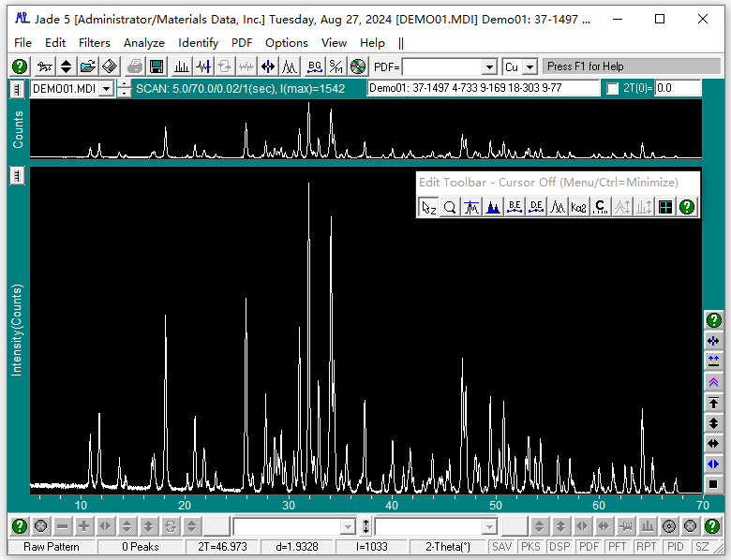The width and height of the screenshot is (731, 560).
Task: Click the Open file folder icon
Action: [87, 66]
